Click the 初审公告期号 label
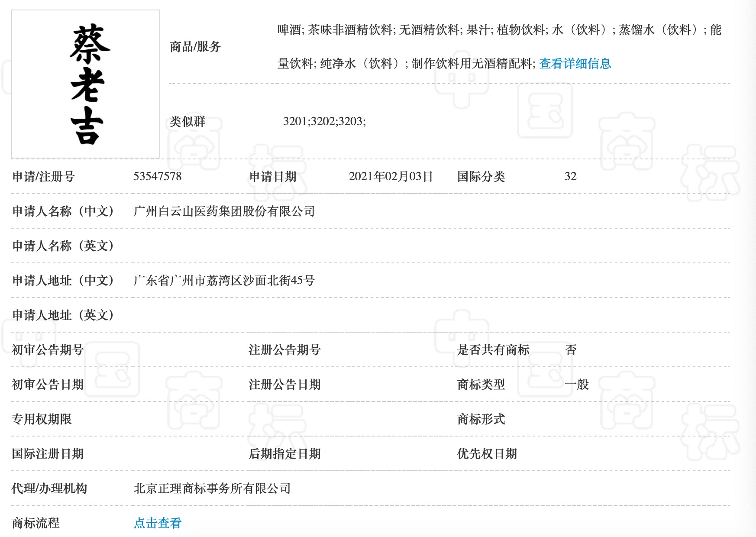 point(48,350)
